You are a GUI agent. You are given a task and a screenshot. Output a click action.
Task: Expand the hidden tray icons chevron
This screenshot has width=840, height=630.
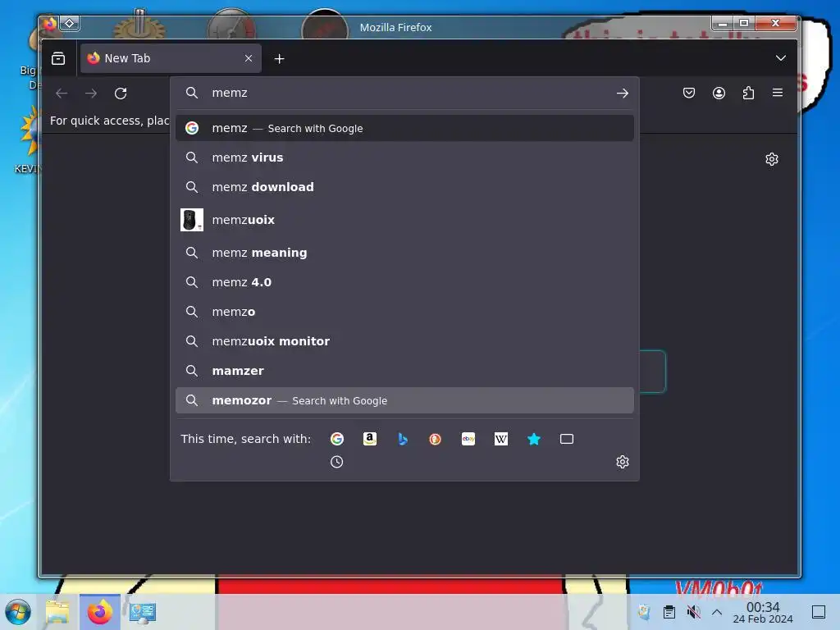point(717,612)
